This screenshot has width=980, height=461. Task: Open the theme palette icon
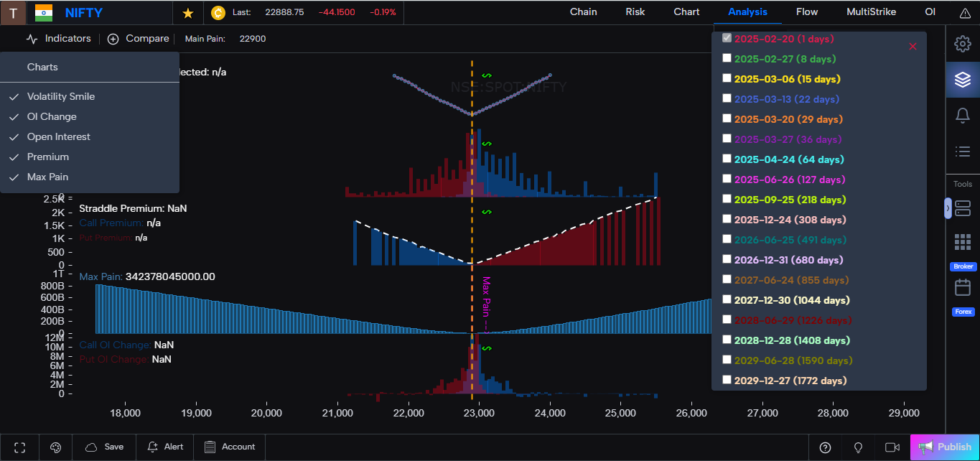pos(55,447)
